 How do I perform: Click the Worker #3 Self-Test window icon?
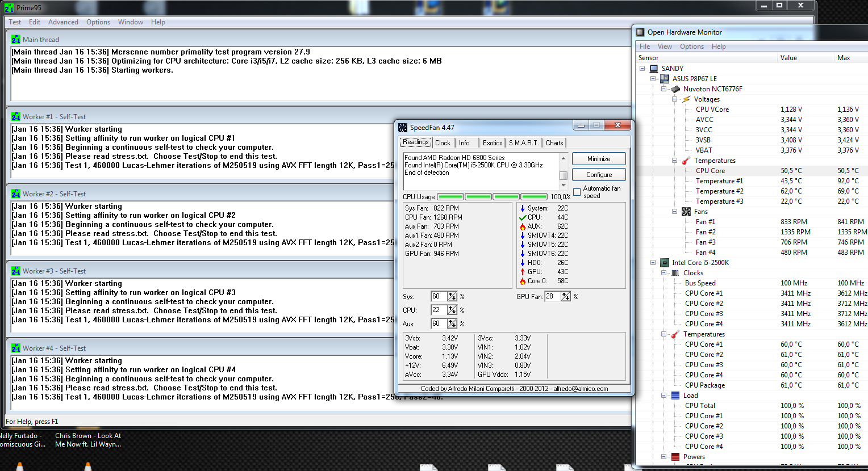coord(16,271)
